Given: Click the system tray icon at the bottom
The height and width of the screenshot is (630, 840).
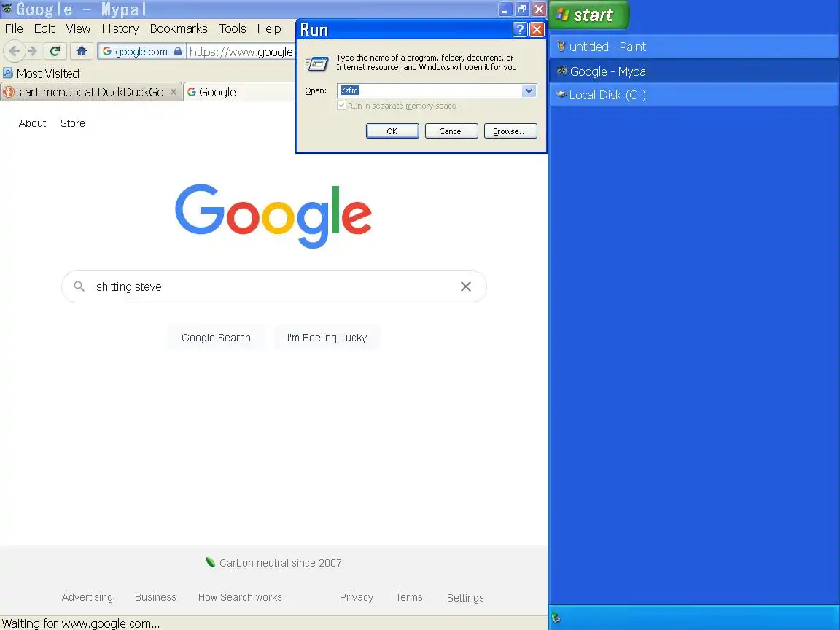Looking at the screenshot, I should pos(556,618).
